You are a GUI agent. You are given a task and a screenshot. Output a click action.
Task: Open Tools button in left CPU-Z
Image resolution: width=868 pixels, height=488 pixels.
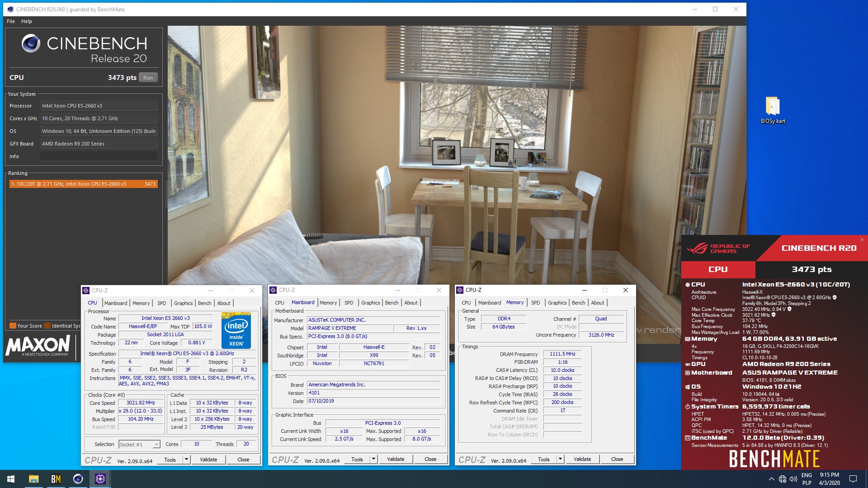click(x=170, y=460)
